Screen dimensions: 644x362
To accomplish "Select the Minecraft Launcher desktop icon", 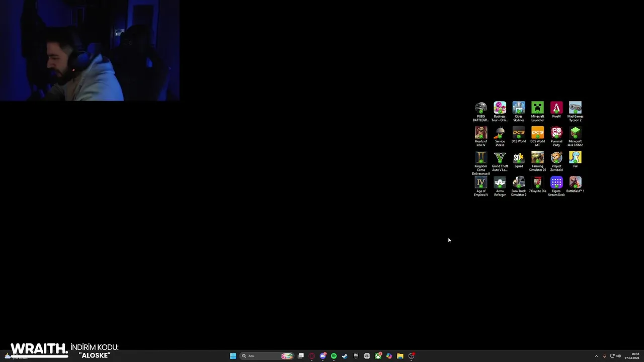I will (537, 111).
